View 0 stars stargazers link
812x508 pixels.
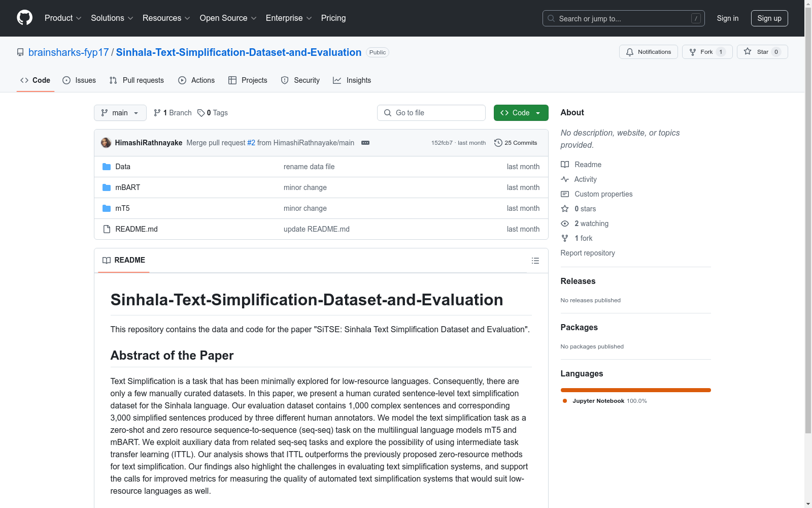point(579,209)
